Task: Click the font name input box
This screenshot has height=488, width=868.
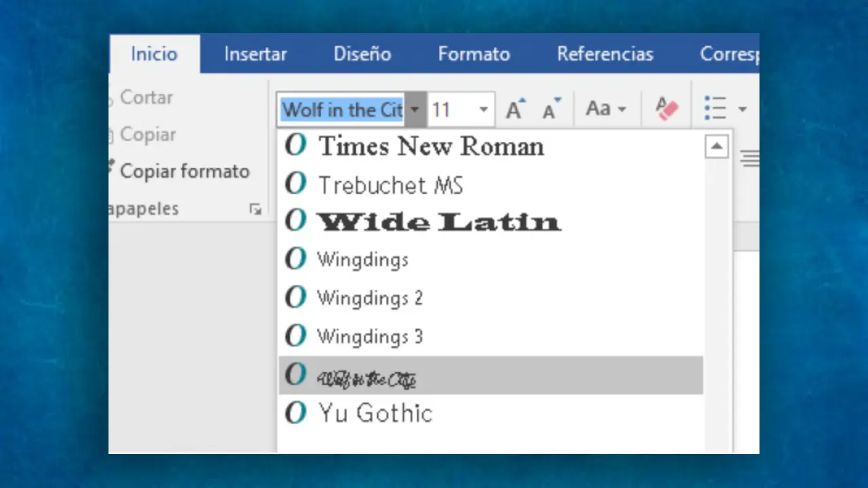Action: tap(342, 110)
